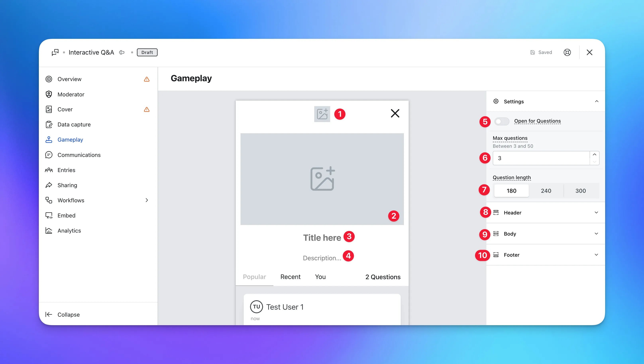Decrease max questions with down arrow
Image resolution: width=644 pixels, height=364 pixels.
[594, 161]
